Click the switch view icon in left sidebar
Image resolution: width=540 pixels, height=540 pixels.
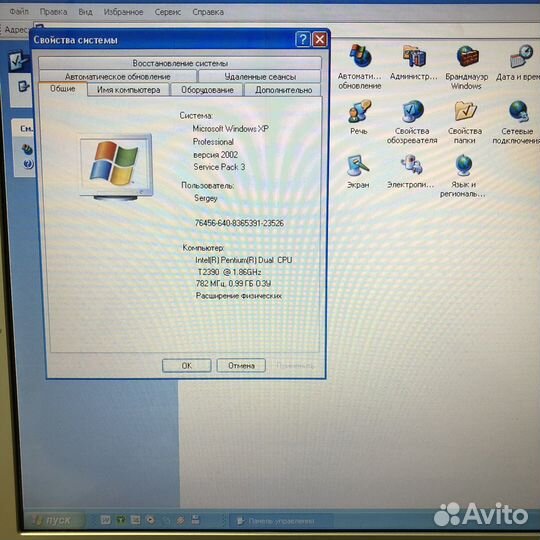click(x=23, y=86)
